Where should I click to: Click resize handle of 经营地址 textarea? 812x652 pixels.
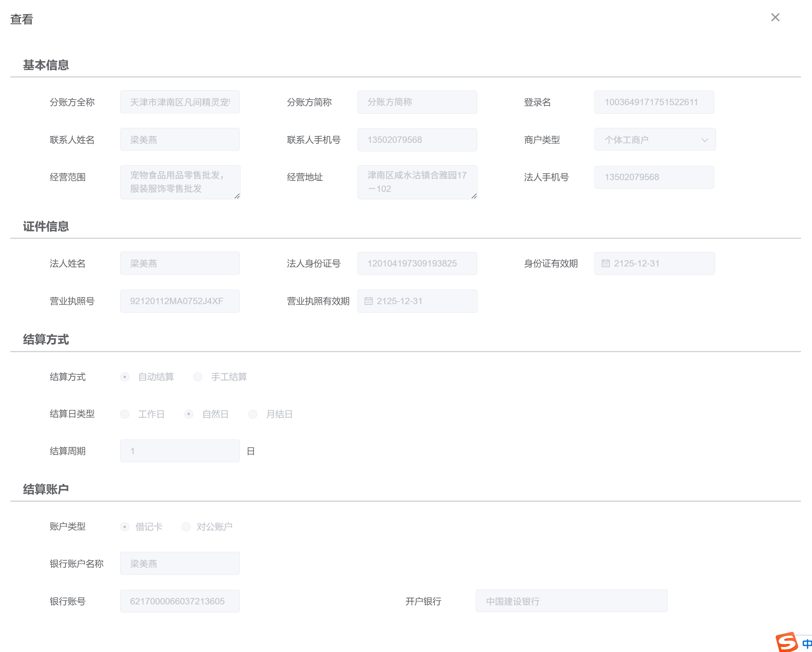[474, 196]
